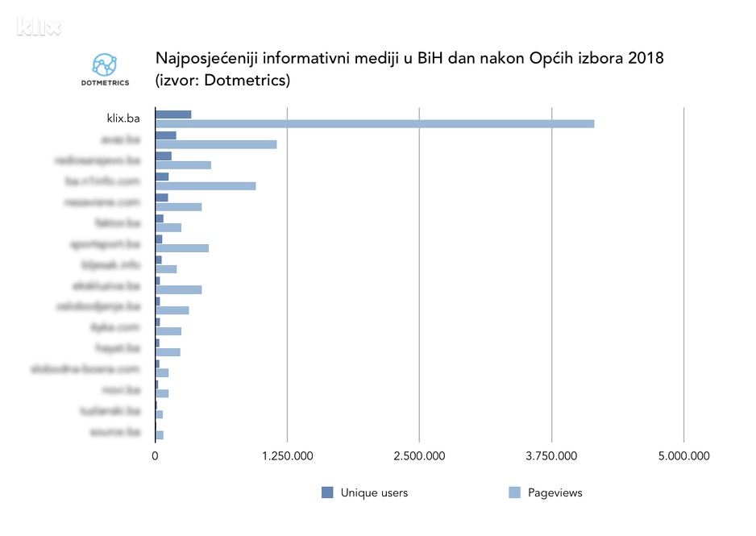The height and width of the screenshot is (536, 756).
Task: Click the "(izvor: Dotmetrics)" subtitle
Action: pos(222,80)
